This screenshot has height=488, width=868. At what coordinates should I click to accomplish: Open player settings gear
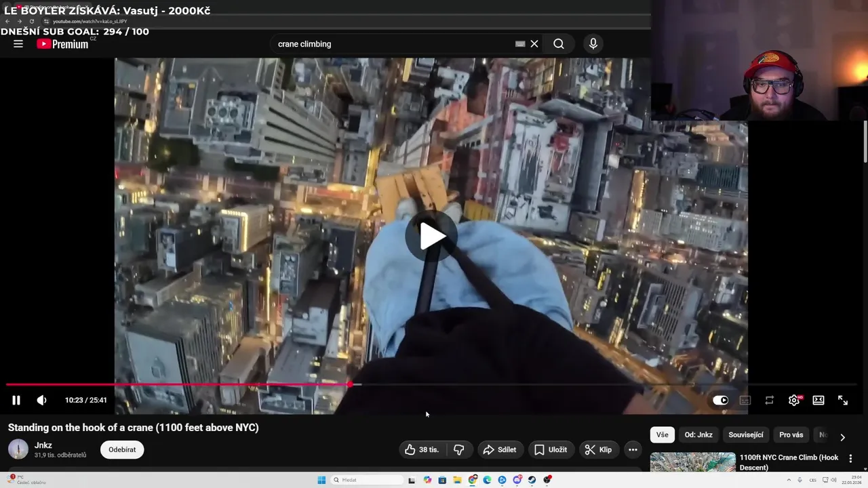(794, 401)
